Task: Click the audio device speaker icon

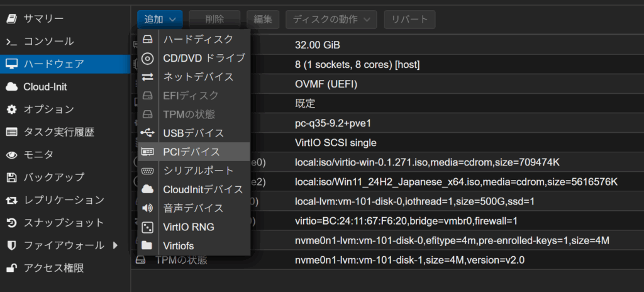Action: (148, 208)
